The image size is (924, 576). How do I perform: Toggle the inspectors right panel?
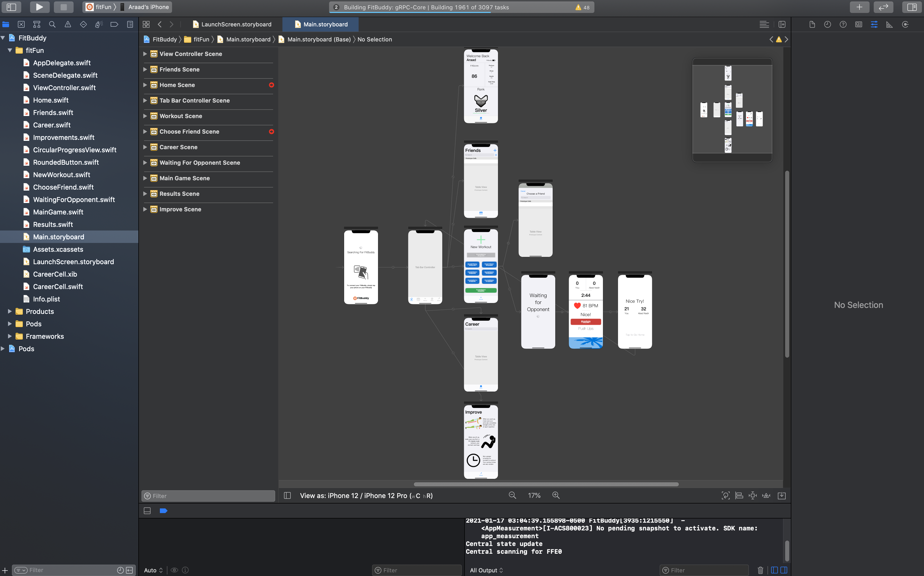(912, 7)
